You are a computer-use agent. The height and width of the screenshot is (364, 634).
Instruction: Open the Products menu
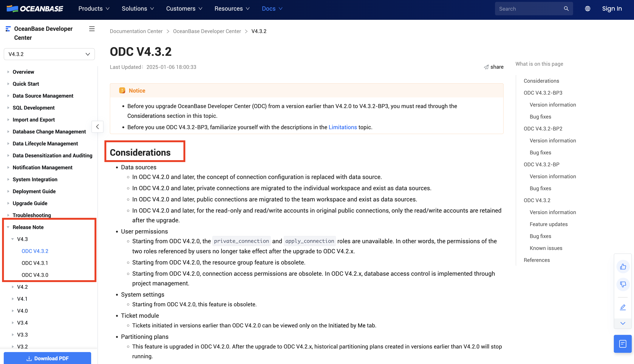(x=94, y=9)
